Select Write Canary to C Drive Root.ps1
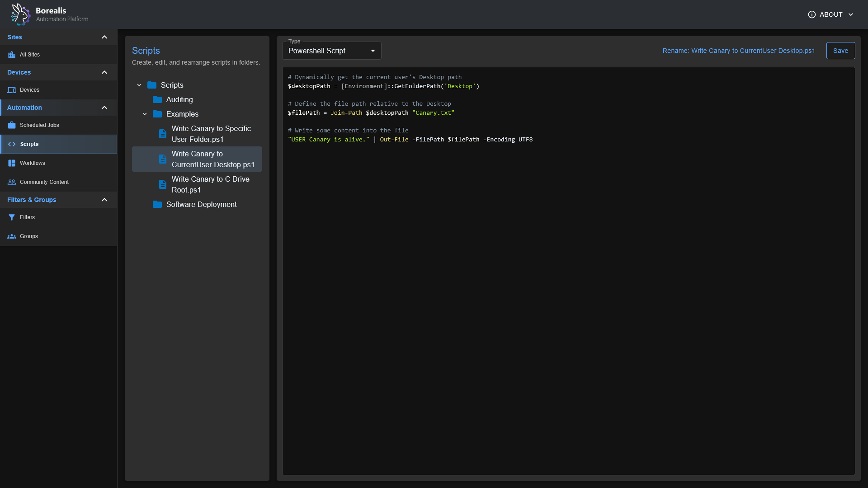Screen dimensions: 868x488 [210, 184]
